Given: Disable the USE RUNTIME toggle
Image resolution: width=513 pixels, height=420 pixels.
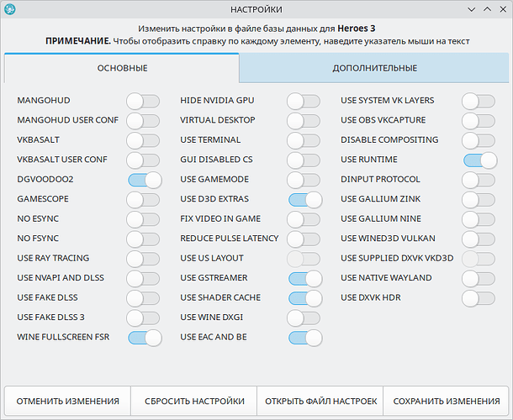Looking at the screenshot, I should [x=480, y=160].
